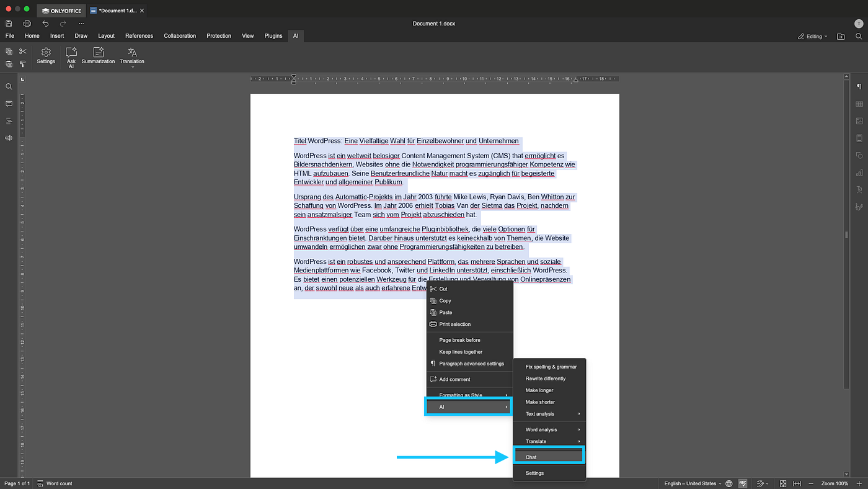Click the user avatar labeled T
868x489 pixels.
[858, 24]
